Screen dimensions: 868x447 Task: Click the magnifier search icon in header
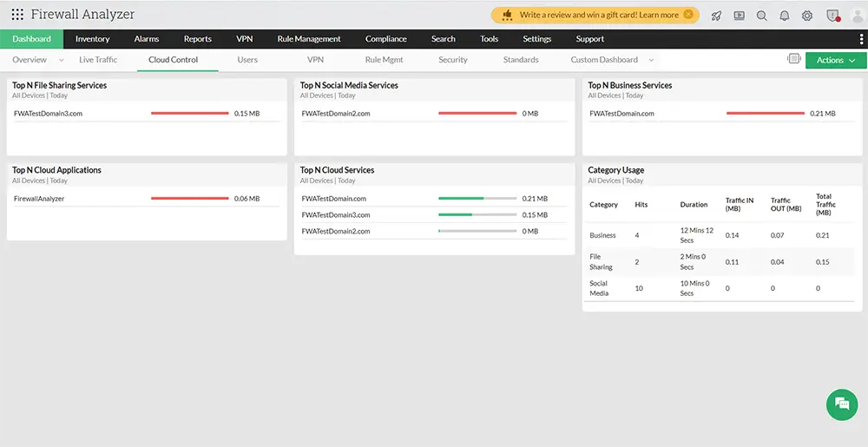click(x=762, y=16)
